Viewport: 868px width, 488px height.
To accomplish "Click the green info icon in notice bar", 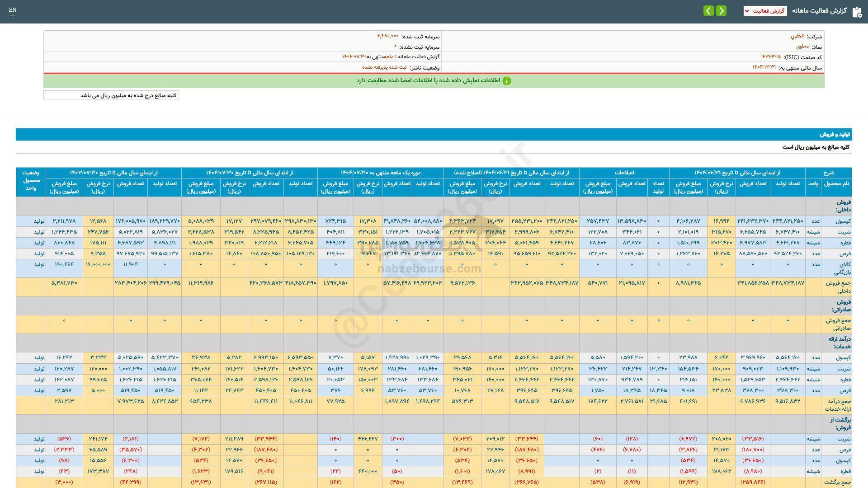I will (507, 81).
